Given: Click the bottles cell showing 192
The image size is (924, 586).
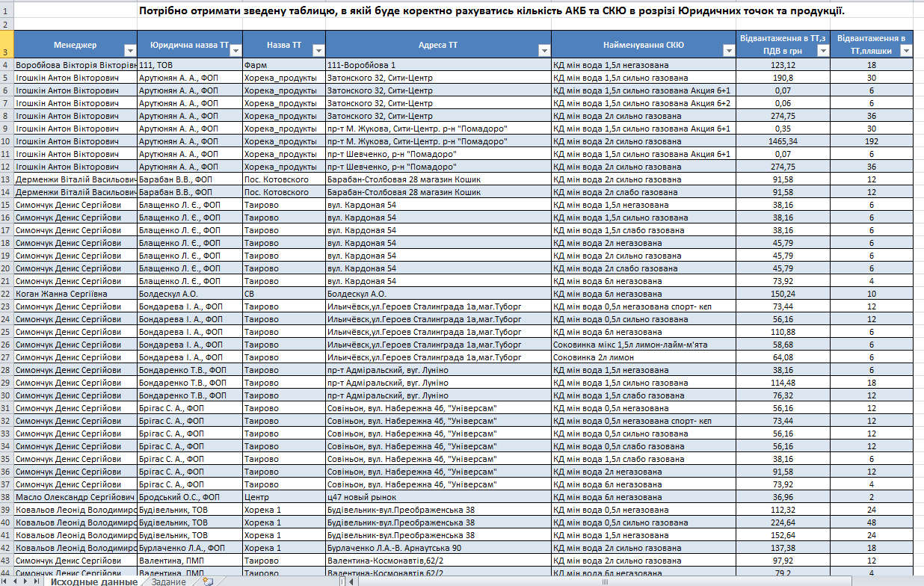Looking at the screenshot, I should [872, 141].
